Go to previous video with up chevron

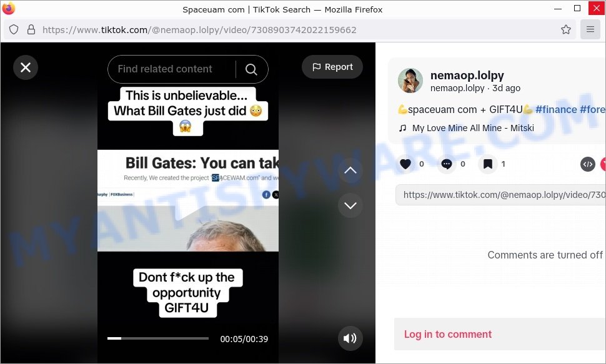pyautogui.click(x=350, y=170)
